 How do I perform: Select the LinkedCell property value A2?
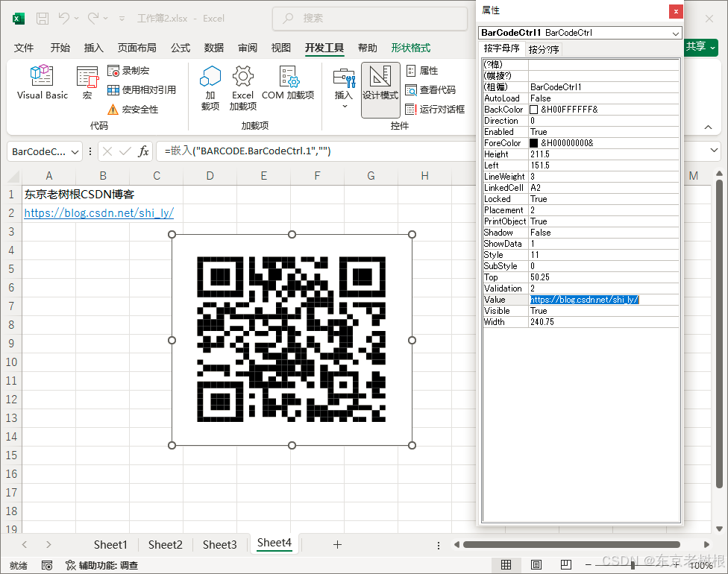603,188
